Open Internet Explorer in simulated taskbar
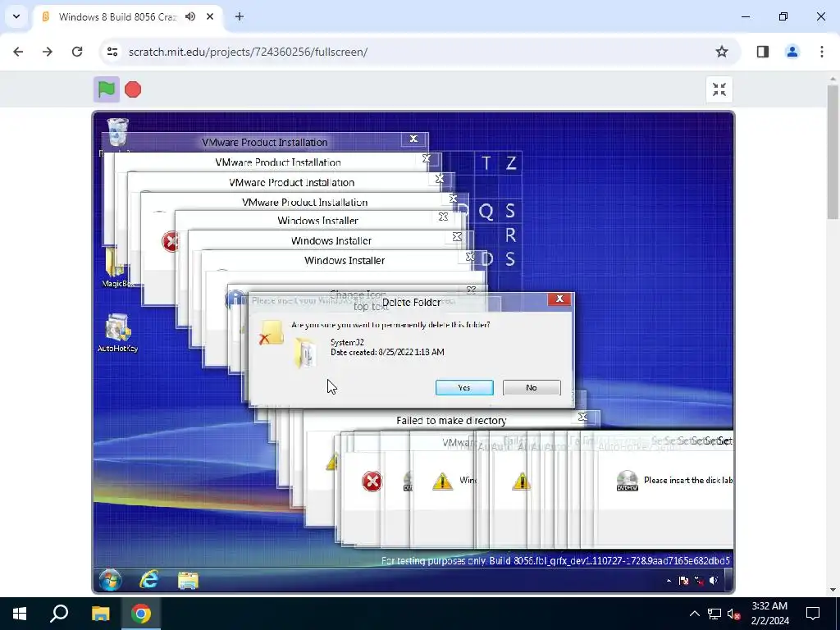 coord(149,580)
